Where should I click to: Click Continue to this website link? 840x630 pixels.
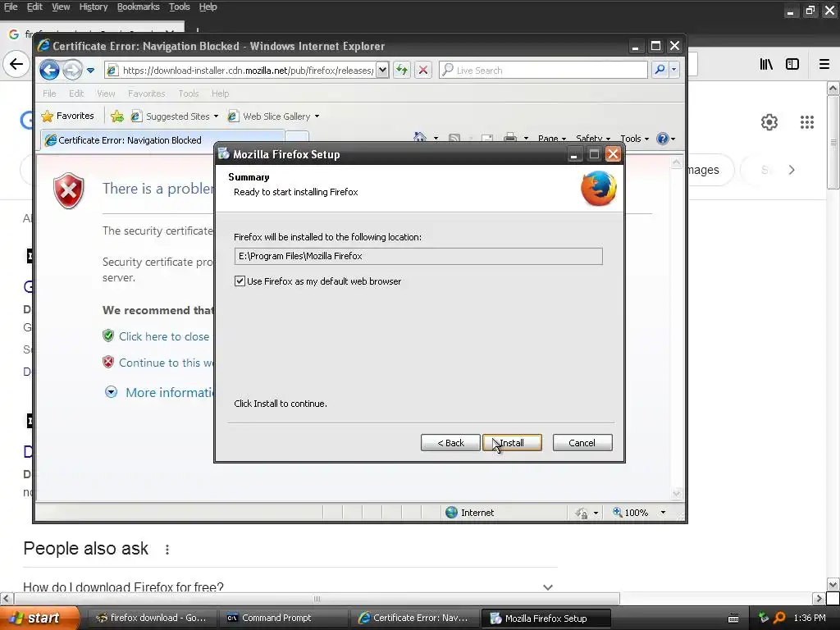click(x=166, y=363)
